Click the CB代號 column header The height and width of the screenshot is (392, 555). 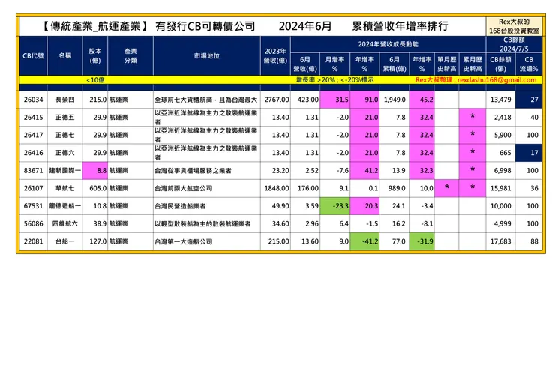click(x=33, y=55)
